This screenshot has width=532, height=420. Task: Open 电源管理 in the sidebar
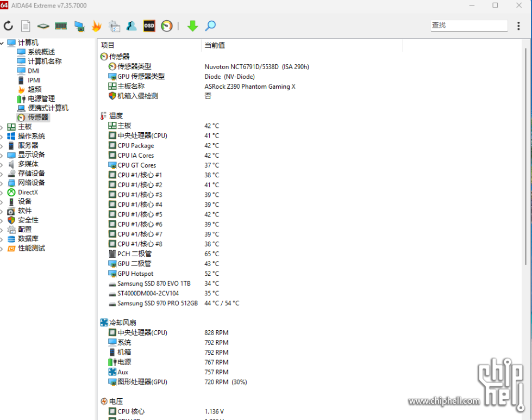(41, 99)
